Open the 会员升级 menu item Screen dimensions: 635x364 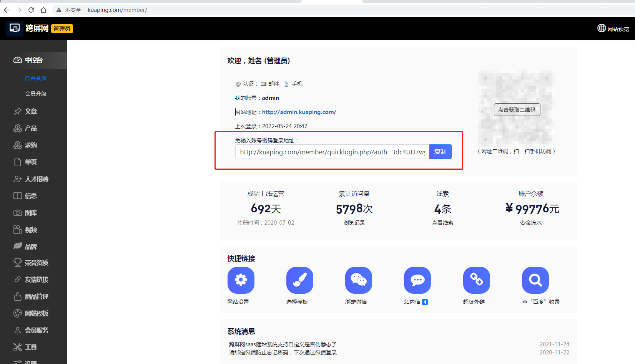pyautogui.click(x=36, y=93)
